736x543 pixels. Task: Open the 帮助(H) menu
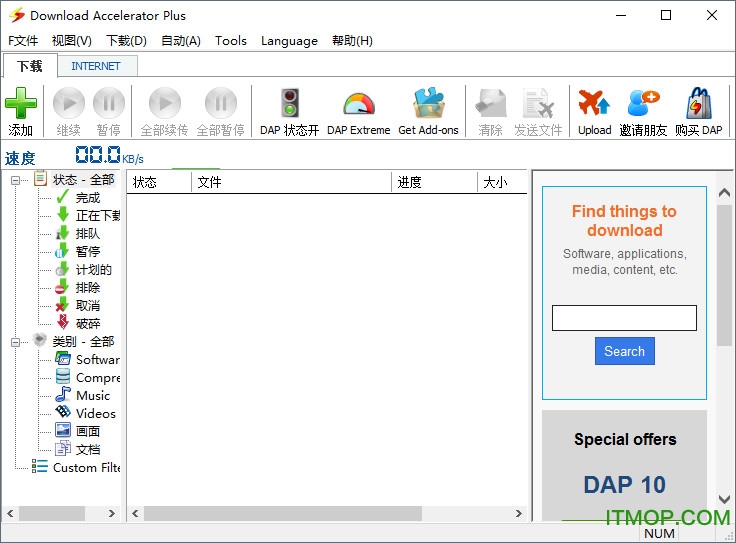tap(352, 41)
